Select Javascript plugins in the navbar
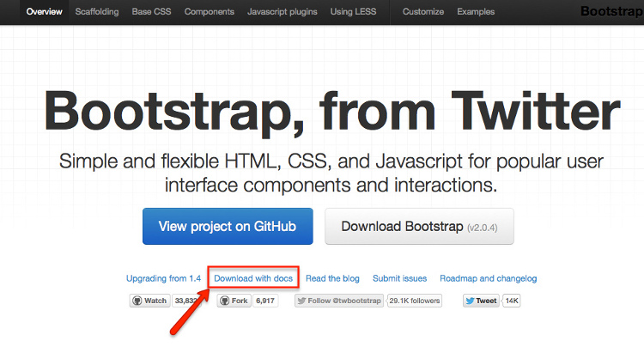 click(x=282, y=12)
